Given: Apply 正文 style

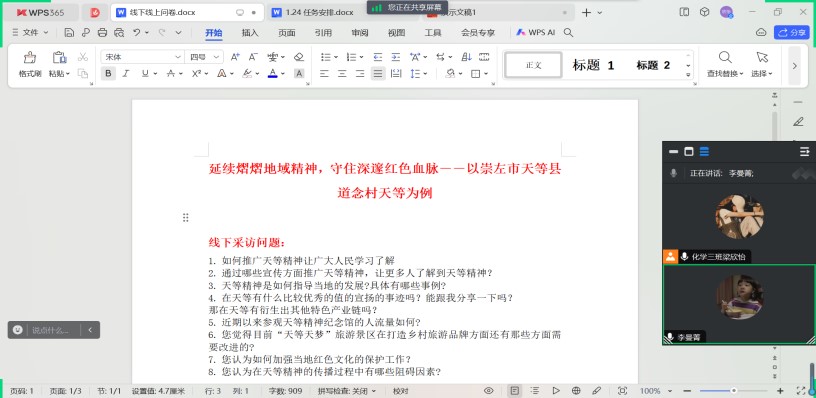Looking at the screenshot, I should 533,65.
